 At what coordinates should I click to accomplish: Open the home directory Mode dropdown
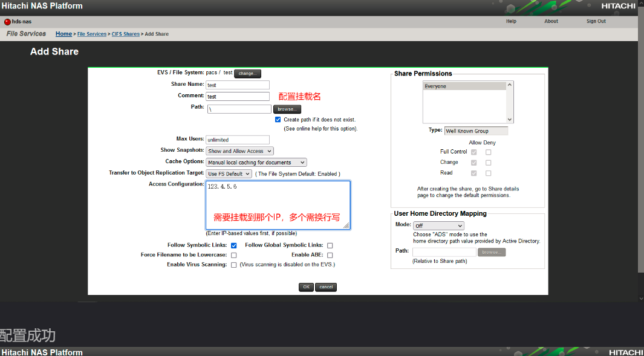click(x=438, y=226)
